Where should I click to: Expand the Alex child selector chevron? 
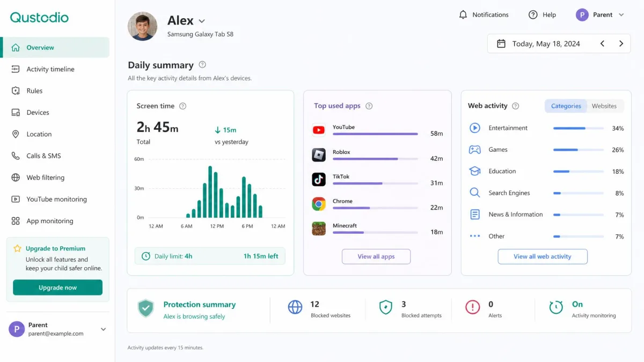point(202,21)
